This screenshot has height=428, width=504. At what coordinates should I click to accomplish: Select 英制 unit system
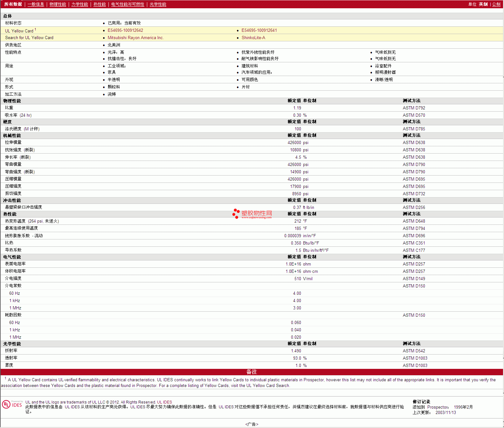(483, 4)
